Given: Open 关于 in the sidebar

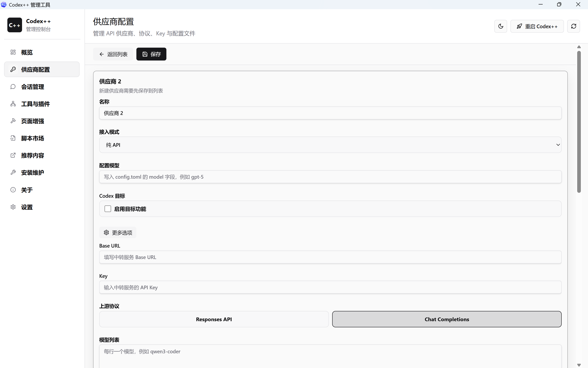Looking at the screenshot, I should coord(42,190).
